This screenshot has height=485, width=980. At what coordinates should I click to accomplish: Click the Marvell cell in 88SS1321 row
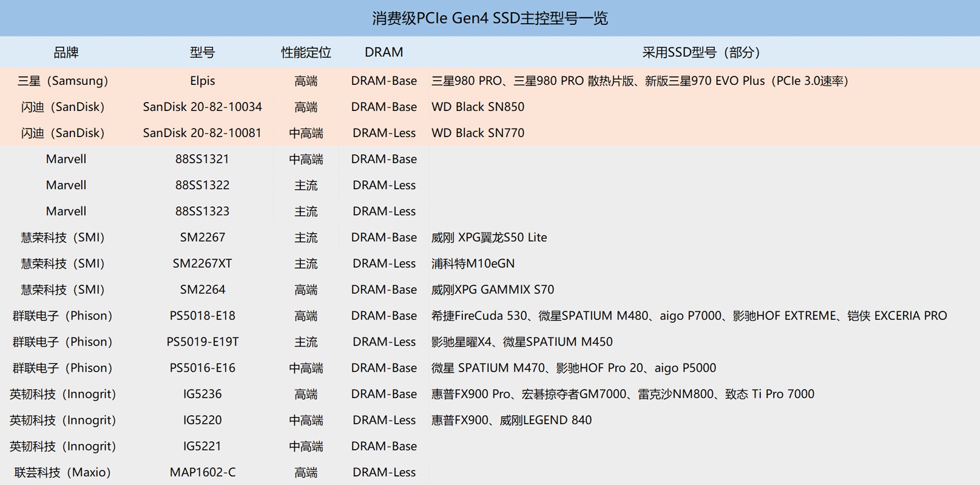coord(66,159)
